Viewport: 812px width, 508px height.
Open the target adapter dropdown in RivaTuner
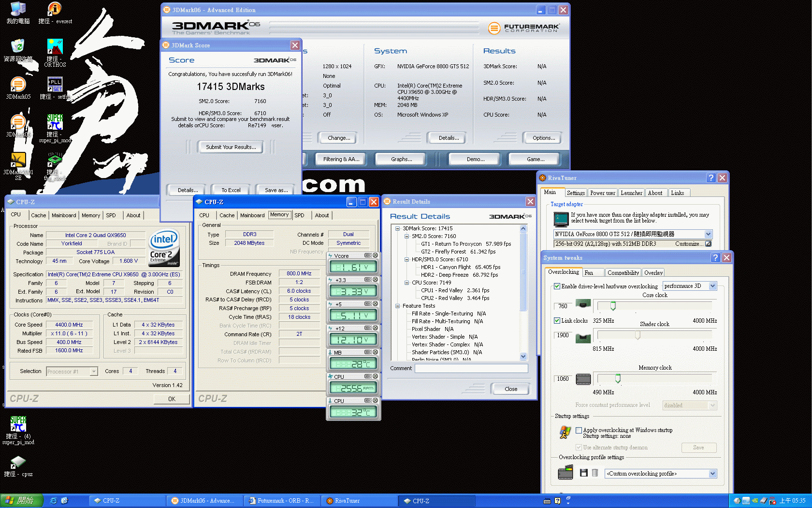[633, 234]
